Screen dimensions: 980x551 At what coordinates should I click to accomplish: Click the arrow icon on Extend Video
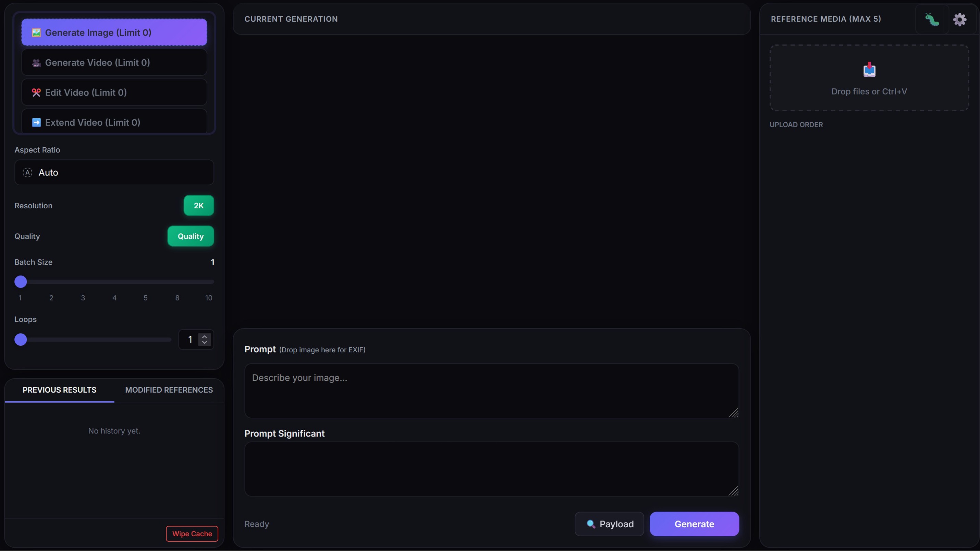coord(36,123)
